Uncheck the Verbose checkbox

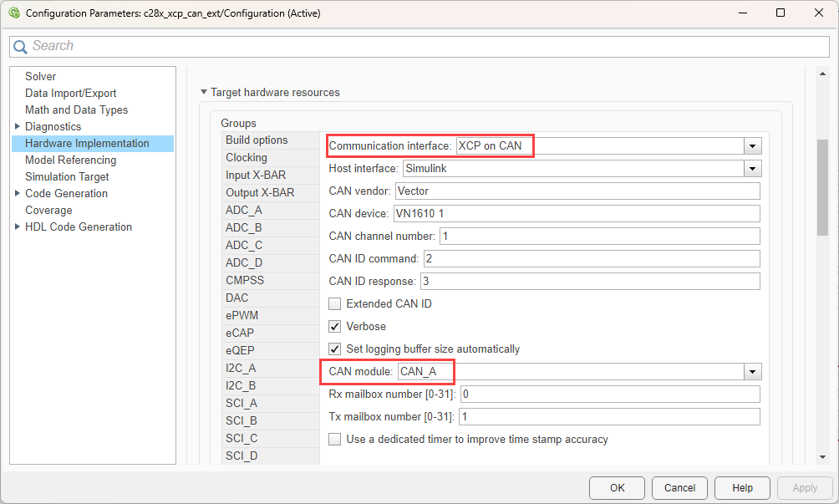335,327
